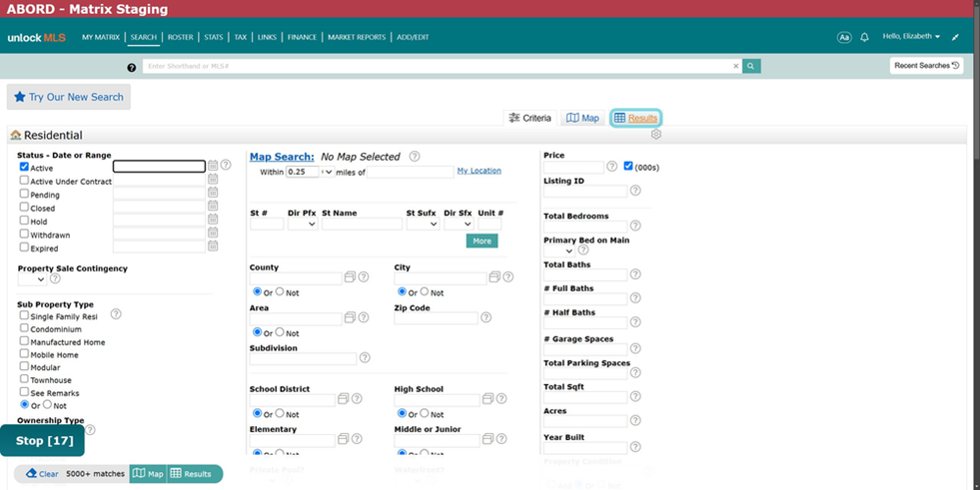Uncheck the Active status checkbox

click(24, 167)
